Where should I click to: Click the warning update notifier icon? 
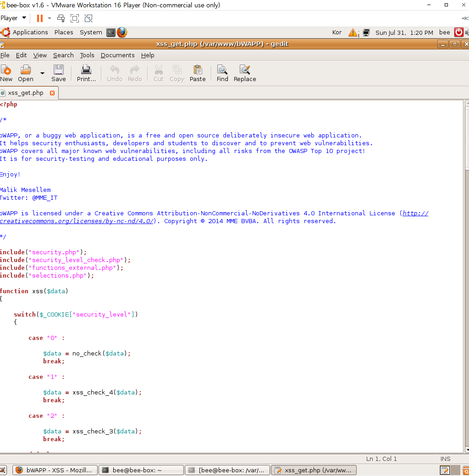[x=353, y=33]
